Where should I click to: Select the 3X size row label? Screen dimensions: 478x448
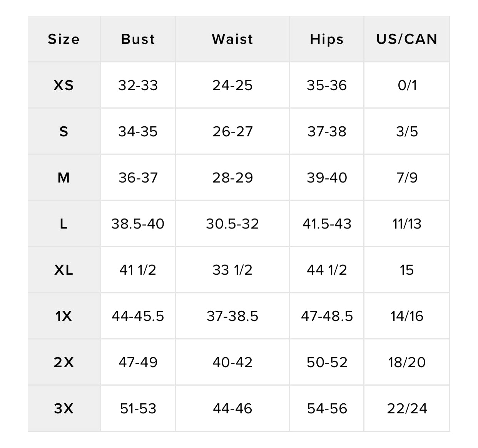(x=64, y=408)
